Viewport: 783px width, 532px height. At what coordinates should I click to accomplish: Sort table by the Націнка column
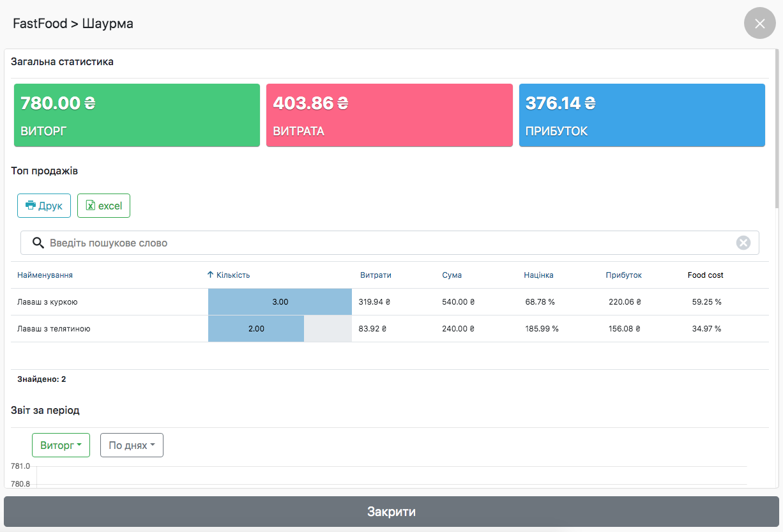(538, 275)
